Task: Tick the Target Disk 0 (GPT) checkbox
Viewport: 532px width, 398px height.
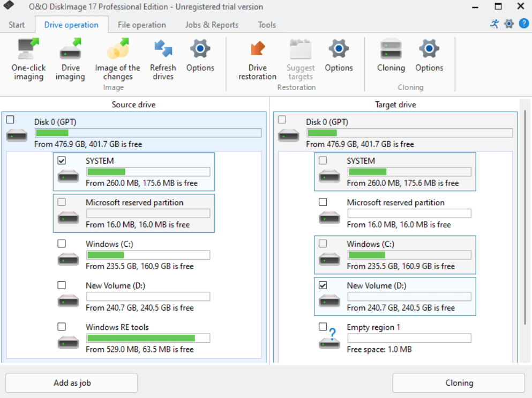Action: tap(282, 120)
